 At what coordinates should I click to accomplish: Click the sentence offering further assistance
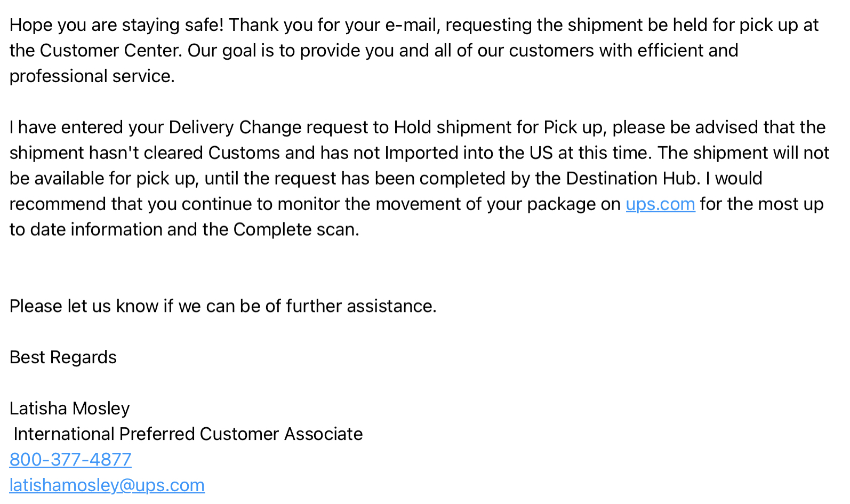tap(223, 306)
